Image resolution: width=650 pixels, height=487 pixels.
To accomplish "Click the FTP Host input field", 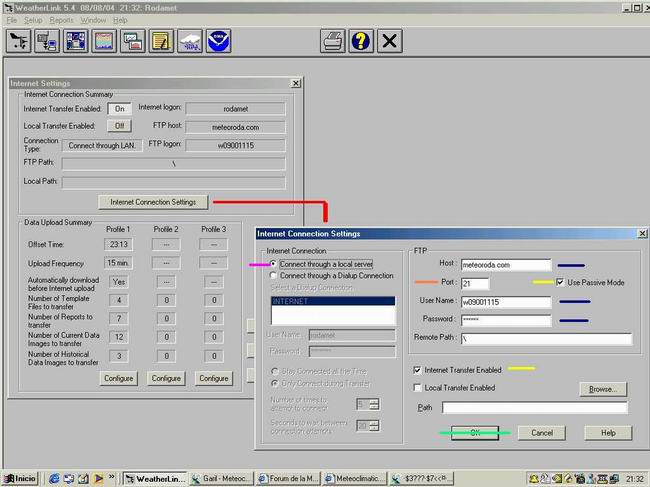I will [x=506, y=265].
